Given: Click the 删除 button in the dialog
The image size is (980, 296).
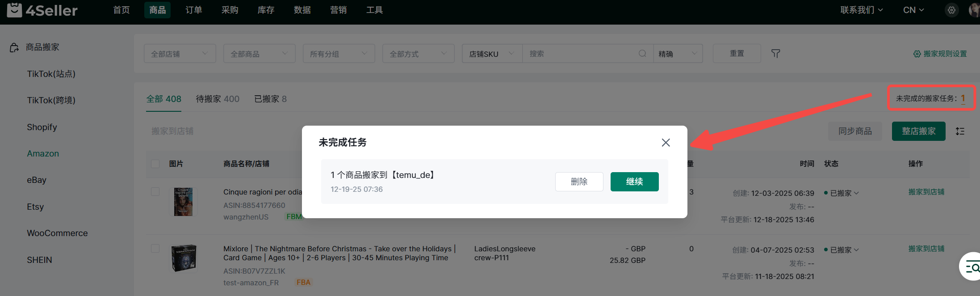Looking at the screenshot, I should 579,182.
